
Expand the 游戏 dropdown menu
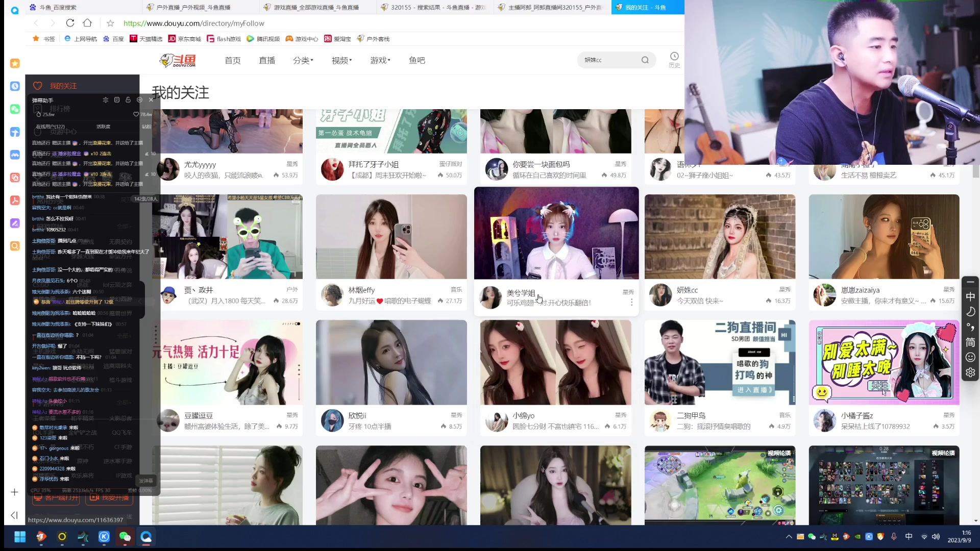[x=380, y=60]
